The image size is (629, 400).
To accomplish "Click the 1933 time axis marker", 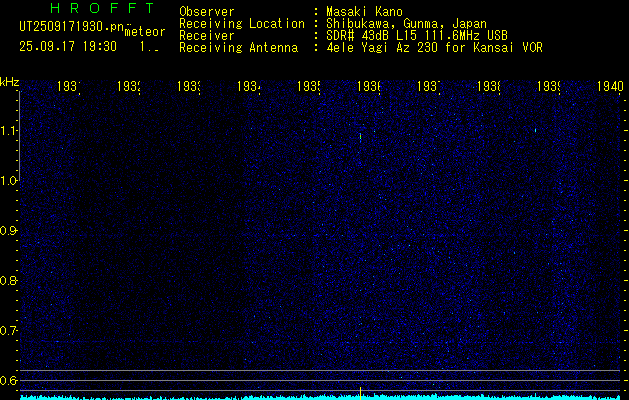I will click(189, 87).
